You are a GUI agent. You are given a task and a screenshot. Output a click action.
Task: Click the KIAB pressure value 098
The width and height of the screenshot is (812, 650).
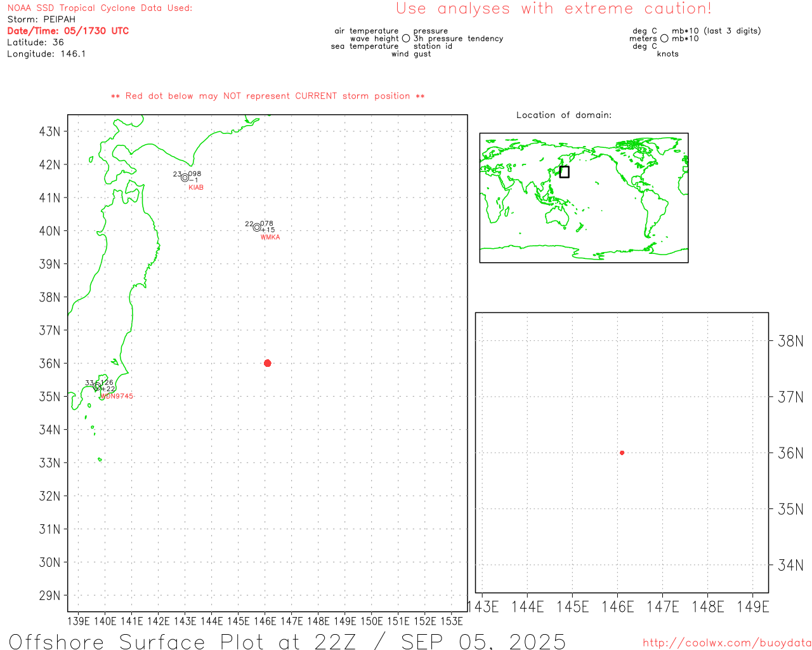[195, 174]
